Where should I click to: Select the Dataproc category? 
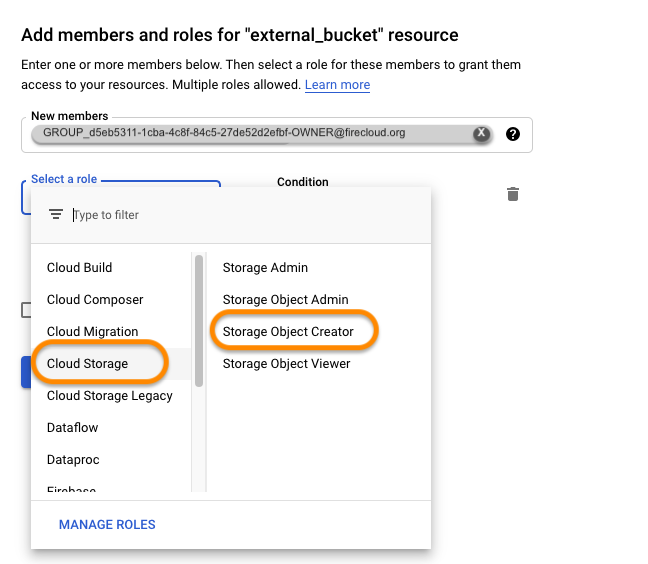(73, 459)
